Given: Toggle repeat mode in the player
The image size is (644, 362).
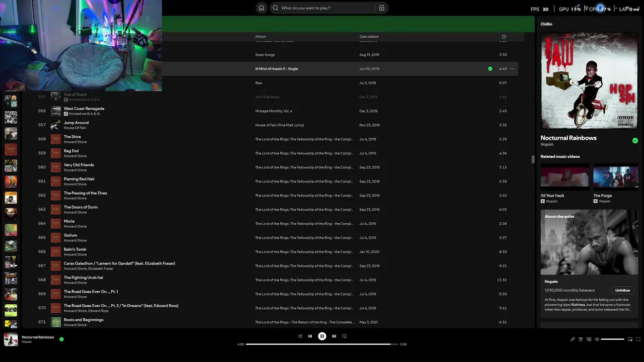Looking at the screenshot, I should click(345, 336).
